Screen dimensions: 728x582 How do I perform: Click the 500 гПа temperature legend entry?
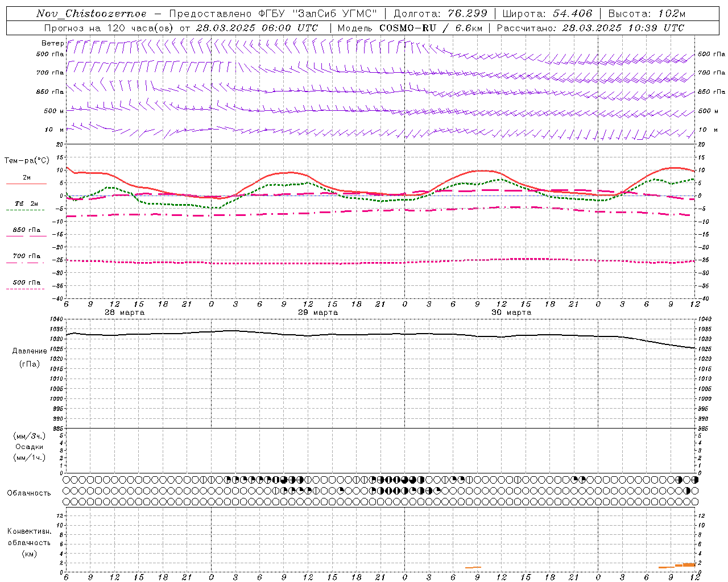point(27,282)
